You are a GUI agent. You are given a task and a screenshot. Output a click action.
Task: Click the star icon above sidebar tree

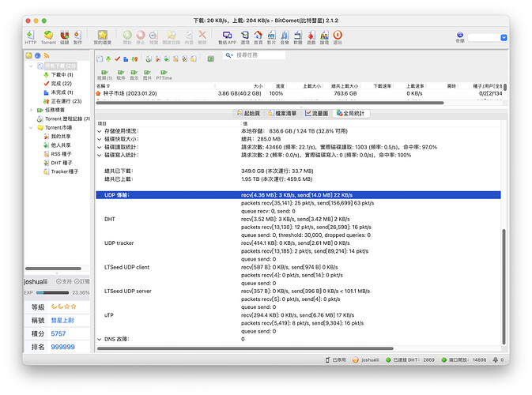(28, 55)
